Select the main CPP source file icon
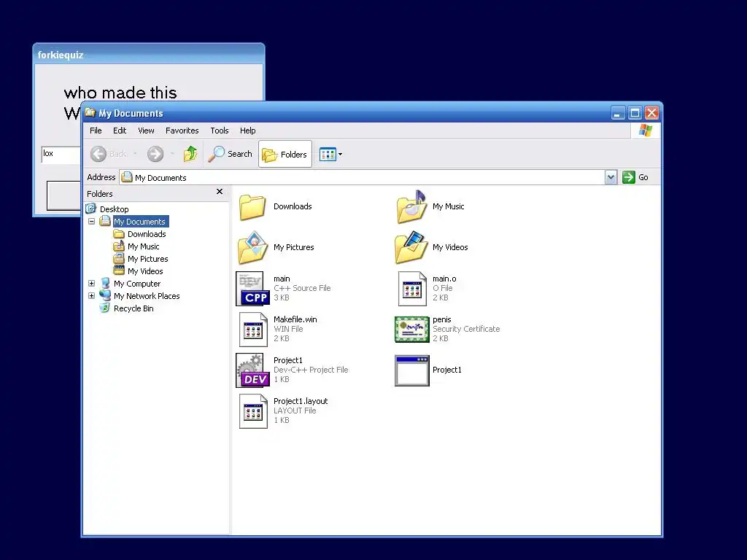The width and height of the screenshot is (747, 560). coord(253,288)
